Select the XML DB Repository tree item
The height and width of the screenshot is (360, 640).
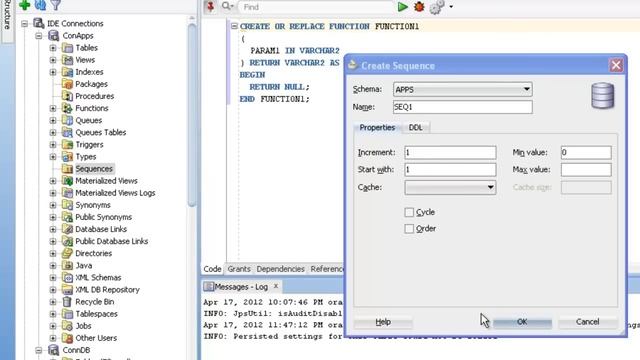coord(107,290)
